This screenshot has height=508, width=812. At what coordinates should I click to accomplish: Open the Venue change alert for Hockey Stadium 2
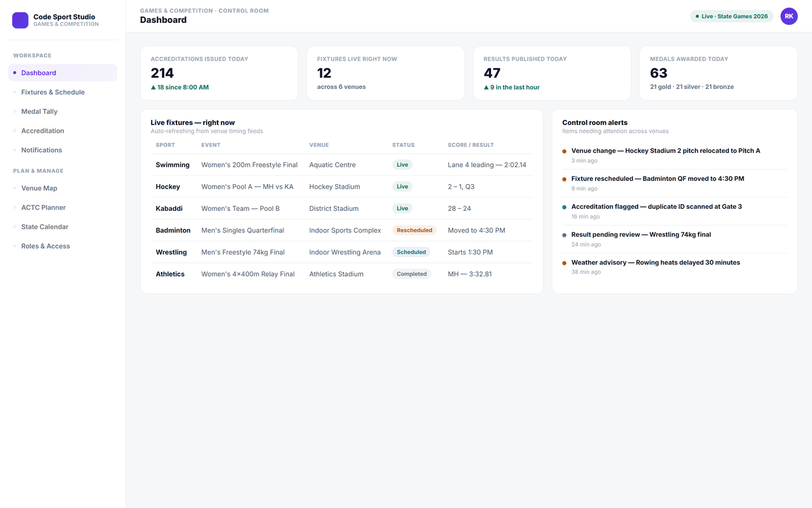point(674,156)
